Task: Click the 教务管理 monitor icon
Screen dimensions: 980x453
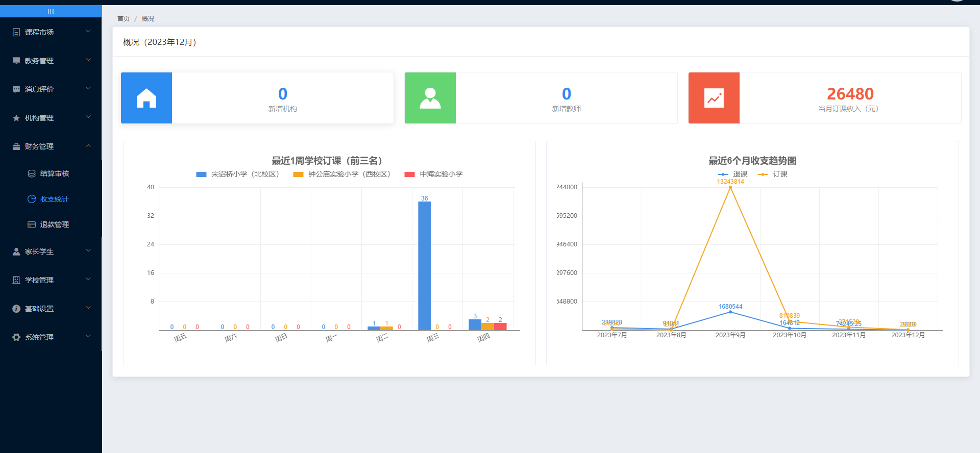Action: pyautogui.click(x=16, y=61)
